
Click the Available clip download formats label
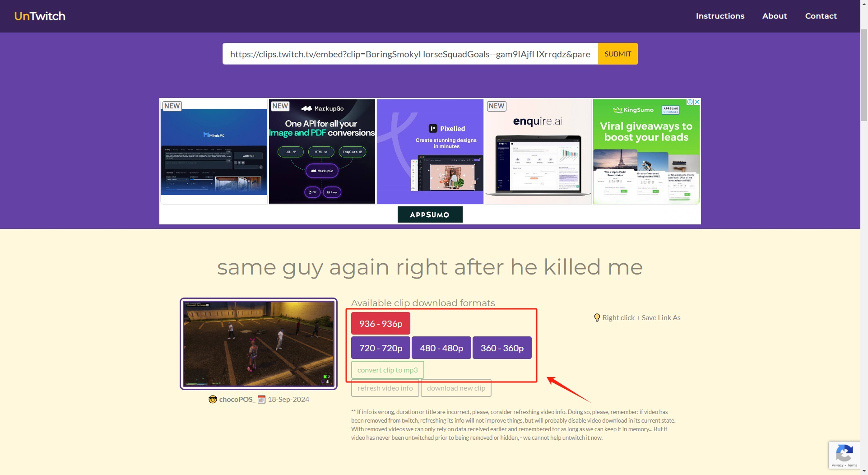pos(423,303)
